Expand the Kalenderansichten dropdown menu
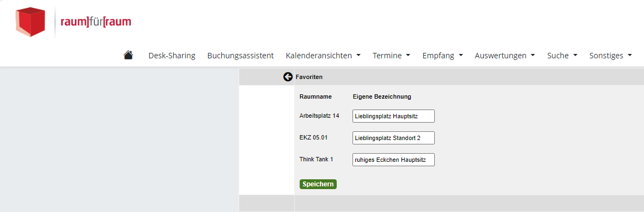 click(x=323, y=56)
